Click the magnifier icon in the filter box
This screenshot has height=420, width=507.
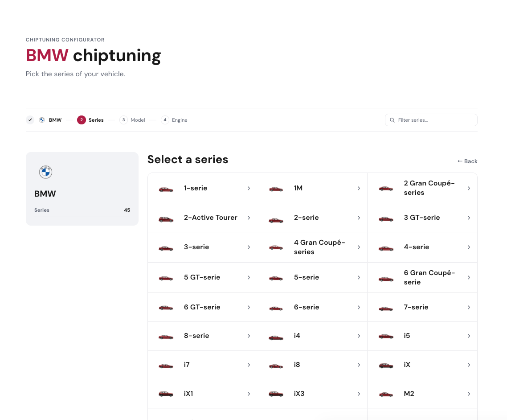click(x=392, y=120)
